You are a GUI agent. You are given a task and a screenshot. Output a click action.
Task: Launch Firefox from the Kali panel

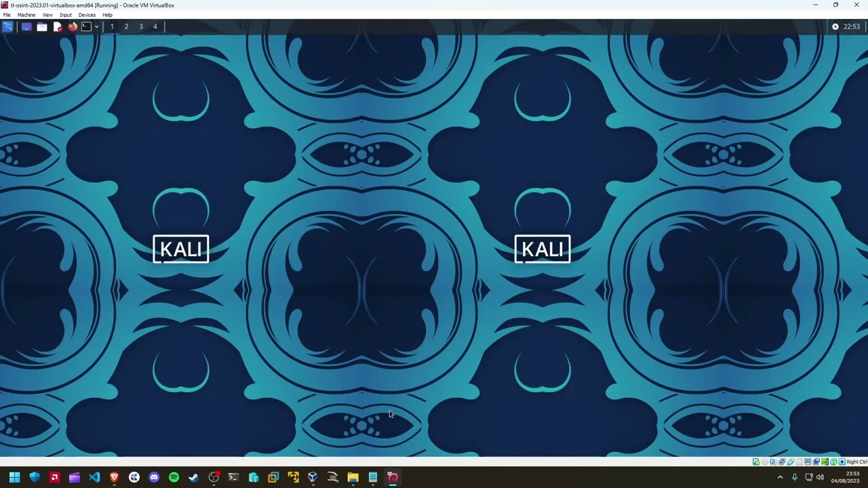73,26
